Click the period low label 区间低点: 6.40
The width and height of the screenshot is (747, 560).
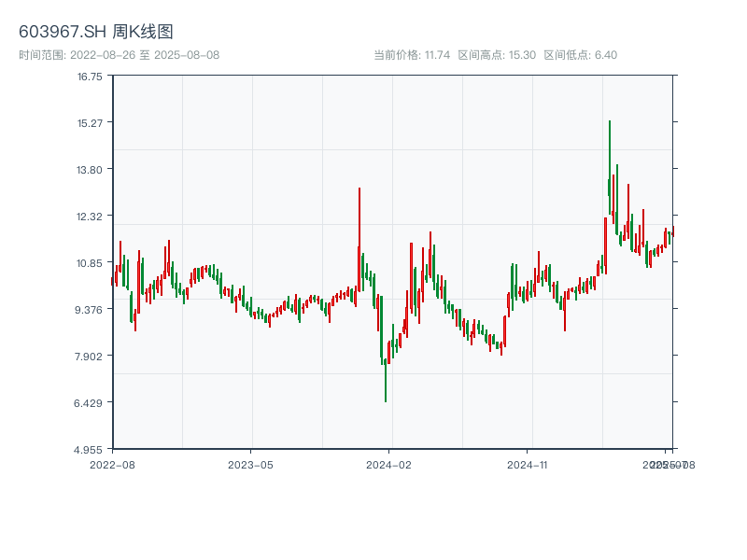point(580,55)
